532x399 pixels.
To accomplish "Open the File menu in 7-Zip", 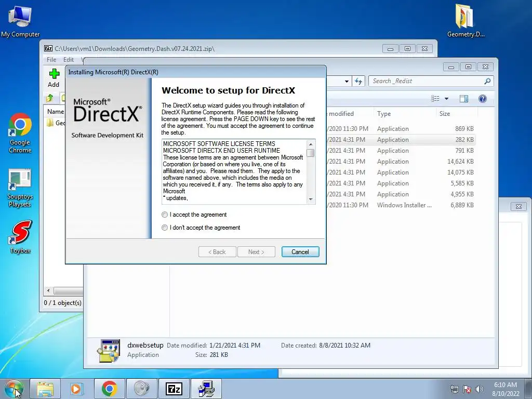I will click(51, 60).
